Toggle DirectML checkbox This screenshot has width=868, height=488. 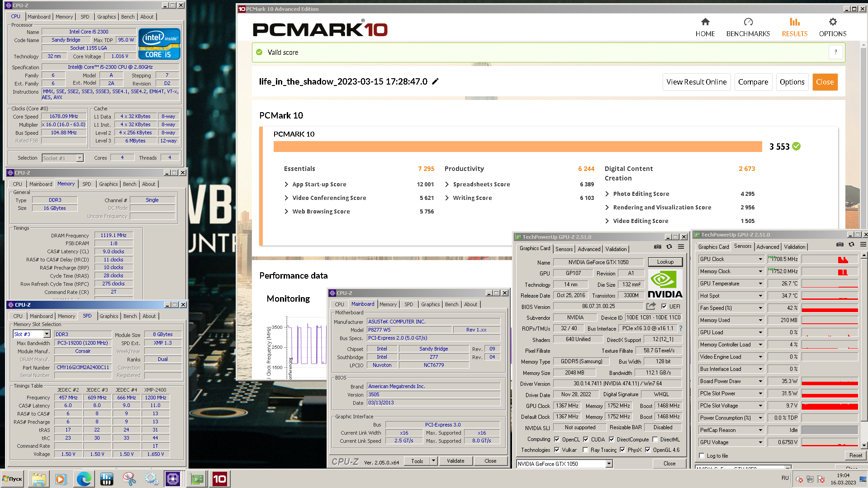[655, 439]
